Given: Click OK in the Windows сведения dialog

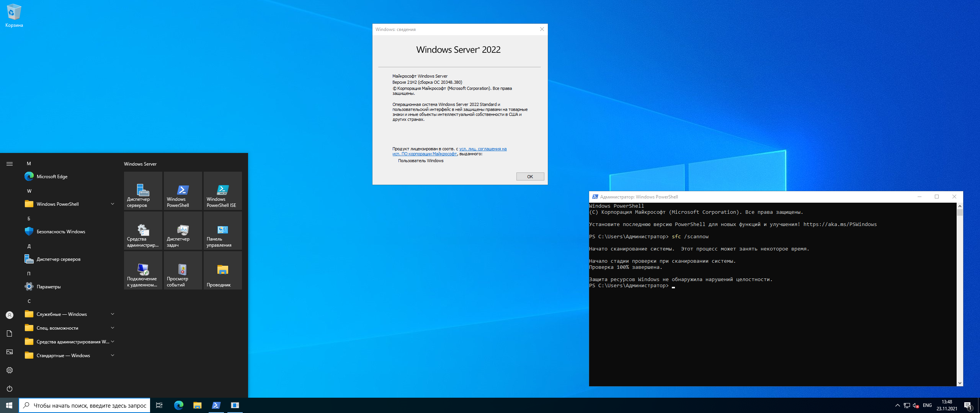Looking at the screenshot, I should (530, 177).
